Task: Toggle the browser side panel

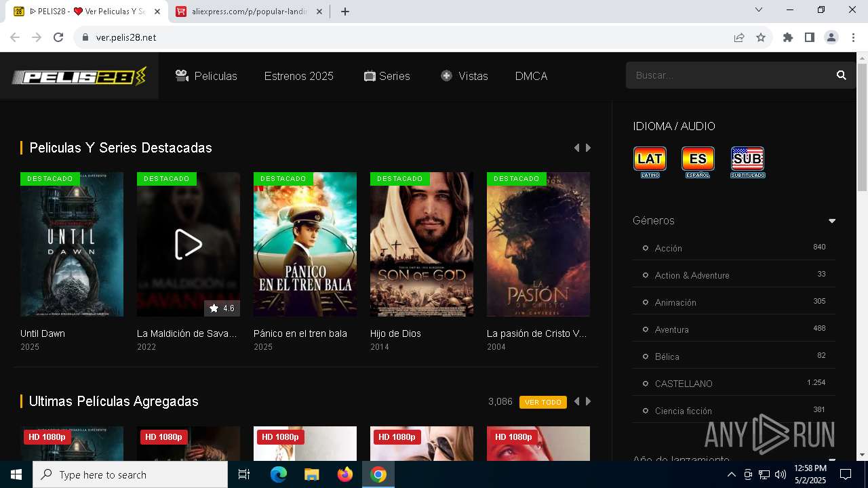Action: tap(810, 37)
